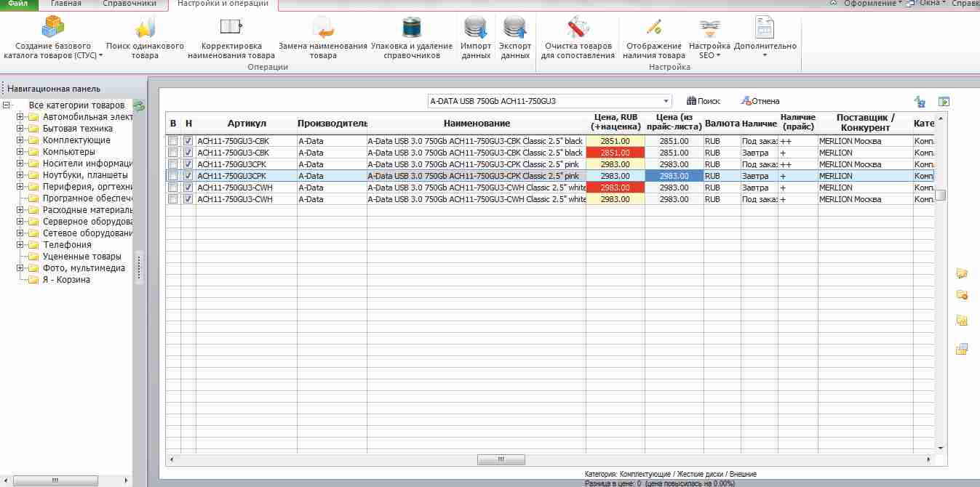Select Я - Корзина tree item

(66, 280)
